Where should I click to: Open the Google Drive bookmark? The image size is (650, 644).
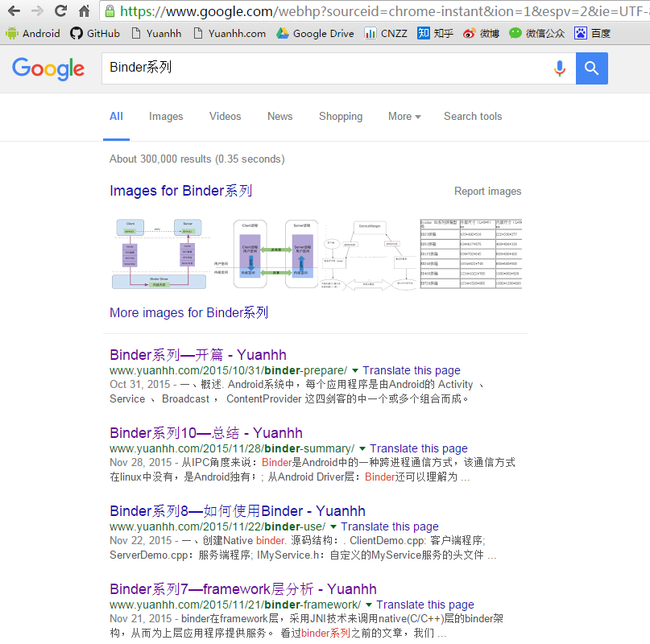pos(315,33)
